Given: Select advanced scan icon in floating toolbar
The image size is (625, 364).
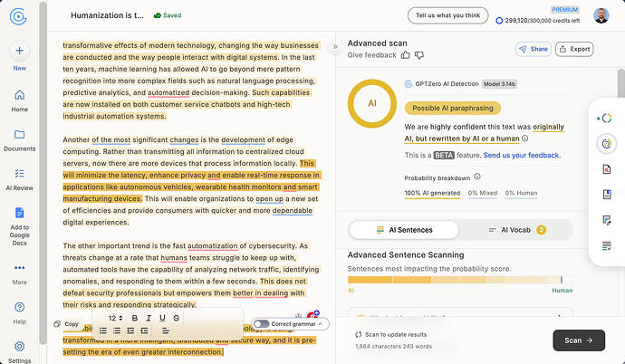Looking at the screenshot, I should coord(606,144).
